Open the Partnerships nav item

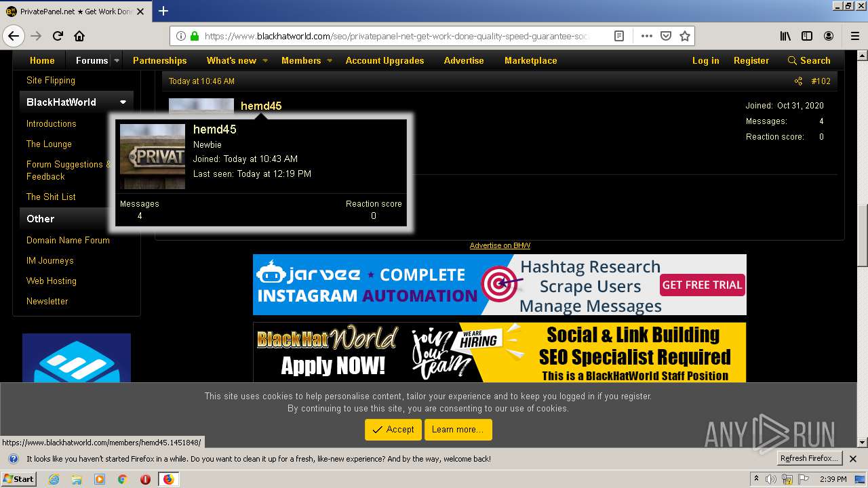click(159, 60)
